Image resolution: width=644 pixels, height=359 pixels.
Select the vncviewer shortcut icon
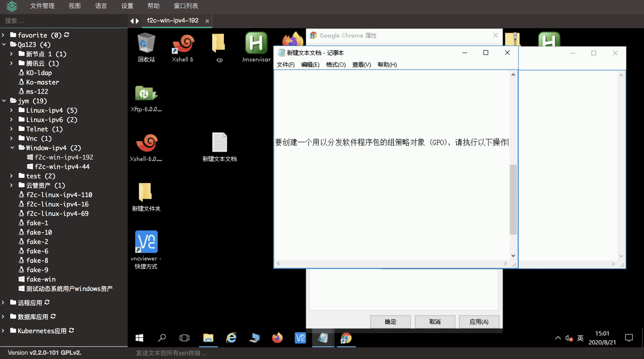(x=146, y=249)
